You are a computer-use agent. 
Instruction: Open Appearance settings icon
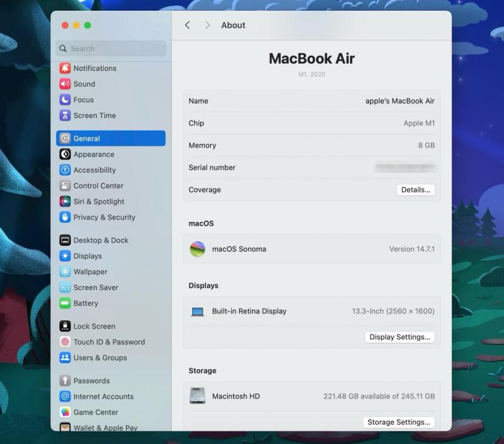tap(65, 154)
